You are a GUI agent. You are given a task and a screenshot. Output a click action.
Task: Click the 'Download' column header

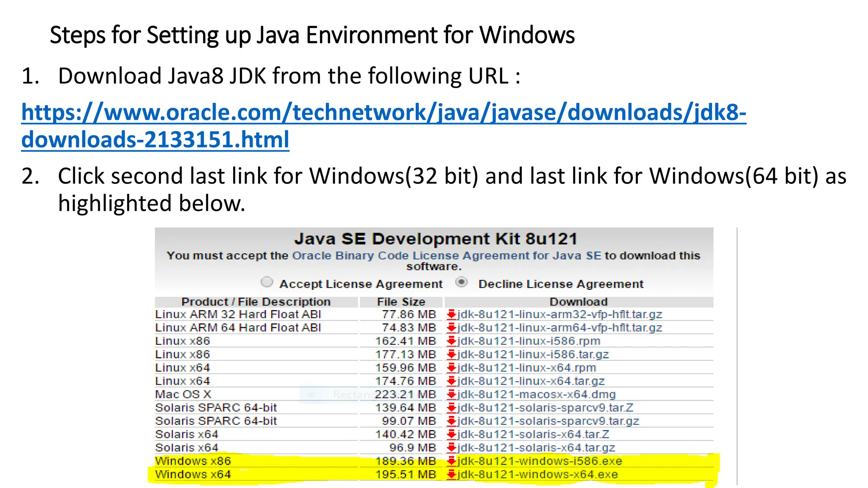tap(579, 302)
